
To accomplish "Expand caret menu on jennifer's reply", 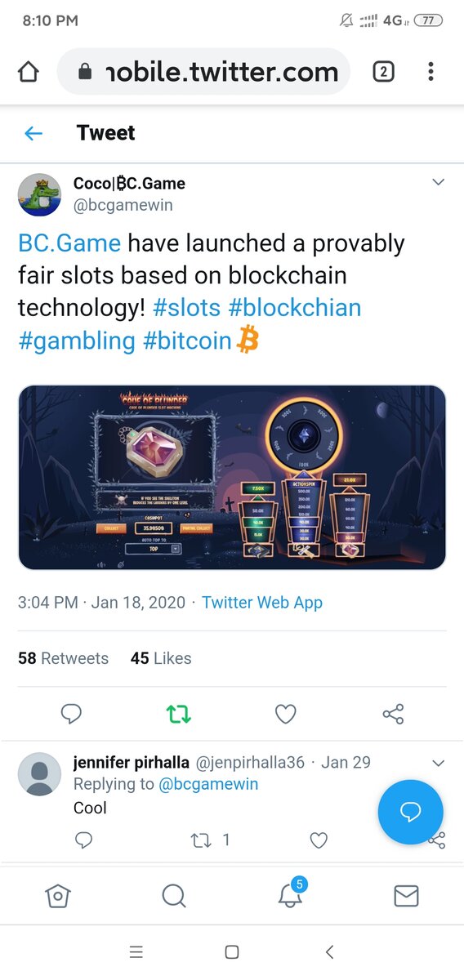I will [x=438, y=763].
